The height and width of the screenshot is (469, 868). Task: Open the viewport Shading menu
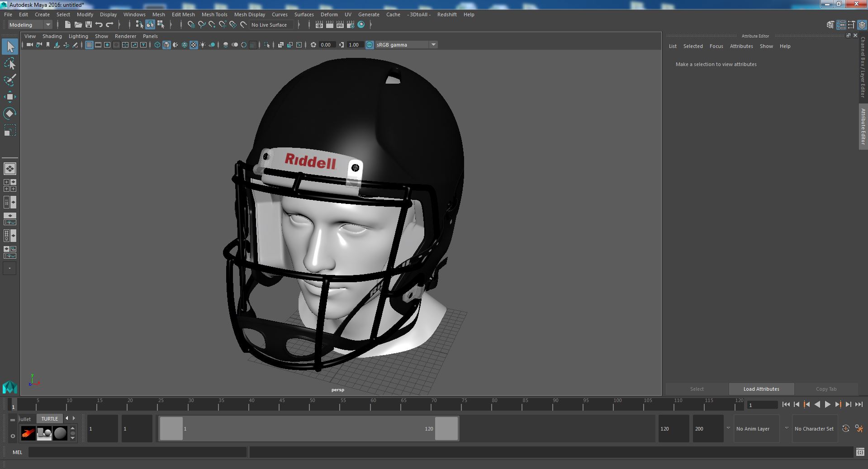pos(52,36)
